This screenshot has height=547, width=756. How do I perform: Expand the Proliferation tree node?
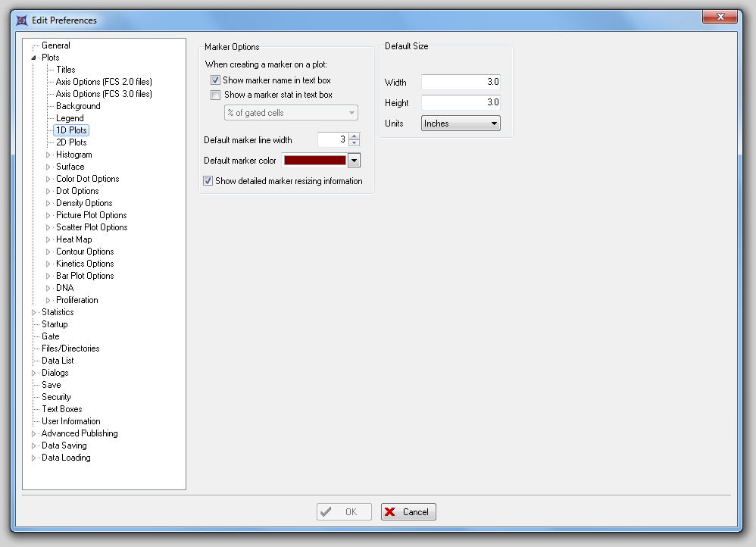[48, 300]
